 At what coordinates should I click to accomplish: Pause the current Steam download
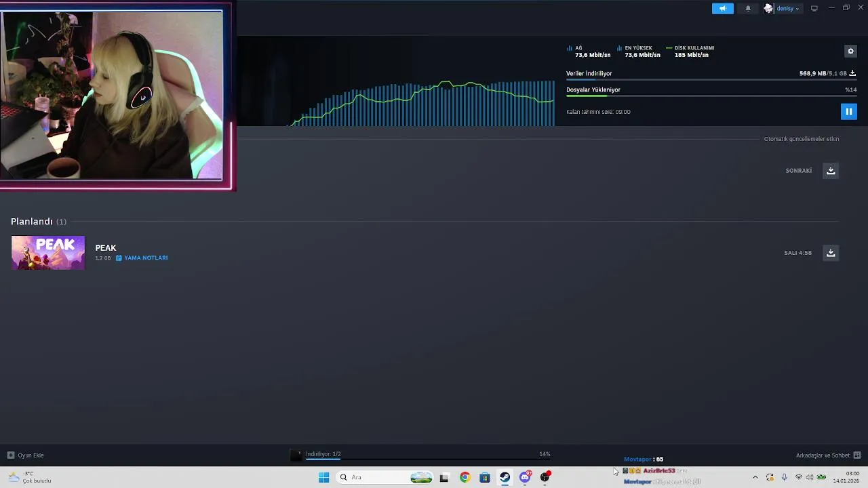[x=848, y=111]
